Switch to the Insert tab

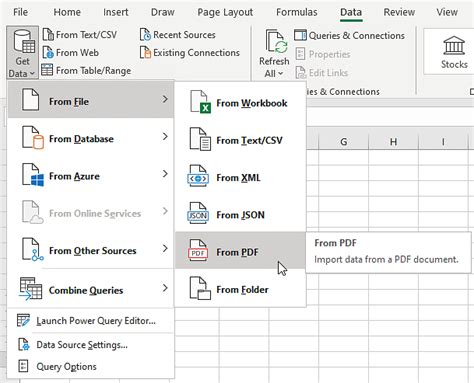[x=116, y=12]
